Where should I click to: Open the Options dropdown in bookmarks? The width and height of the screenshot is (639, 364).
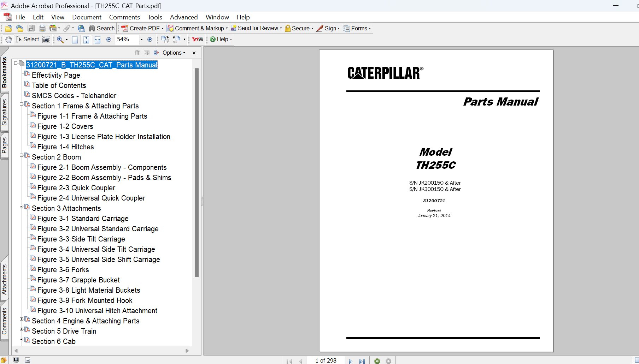click(174, 53)
